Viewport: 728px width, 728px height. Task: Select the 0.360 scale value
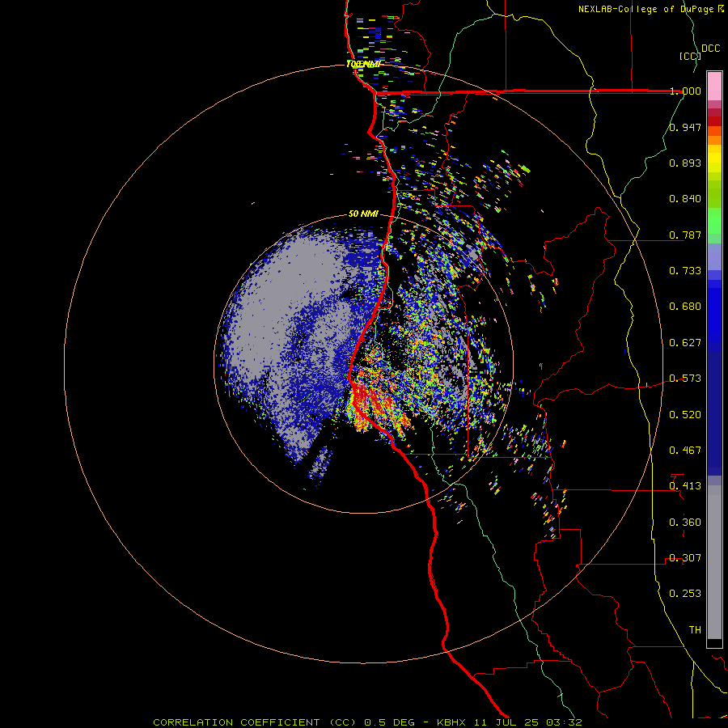click(x=685, y=522)
